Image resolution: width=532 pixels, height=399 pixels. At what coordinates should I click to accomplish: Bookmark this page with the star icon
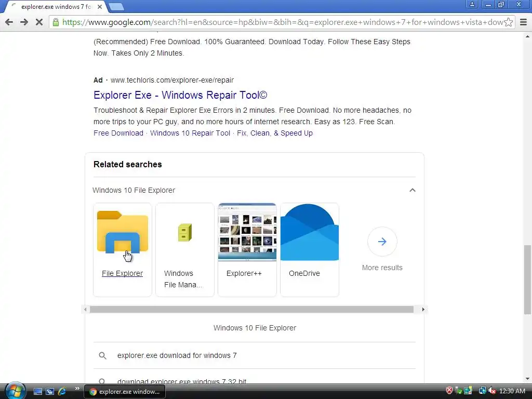point(508,22)
